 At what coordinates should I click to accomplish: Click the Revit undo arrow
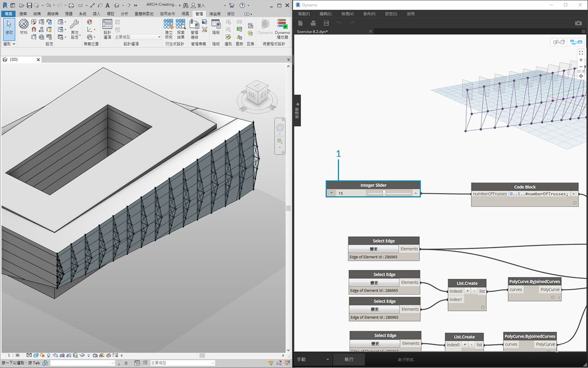click(49, 5)
